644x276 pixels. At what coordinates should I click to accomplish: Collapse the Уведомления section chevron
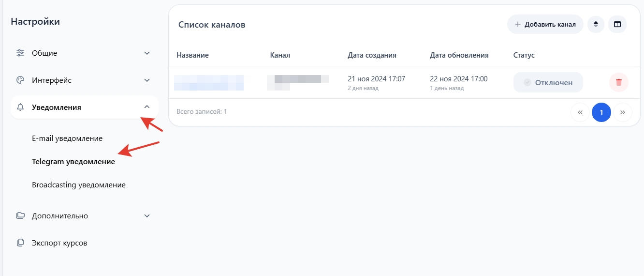(147, 107)
